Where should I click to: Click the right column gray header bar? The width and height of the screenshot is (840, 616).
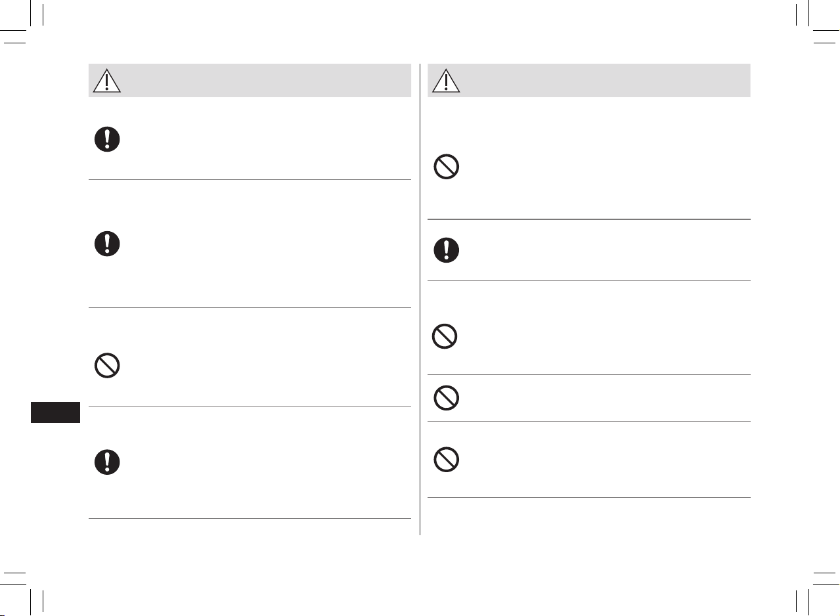(x=589, y=80)
